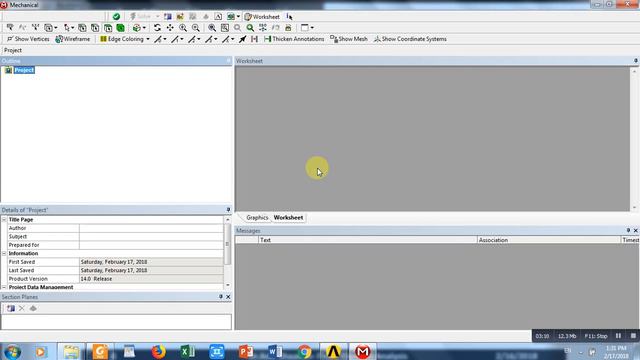Select the Vertex selection filter icon
The height and width of the screenshot is (360, 640).
(x=82, y=28)
